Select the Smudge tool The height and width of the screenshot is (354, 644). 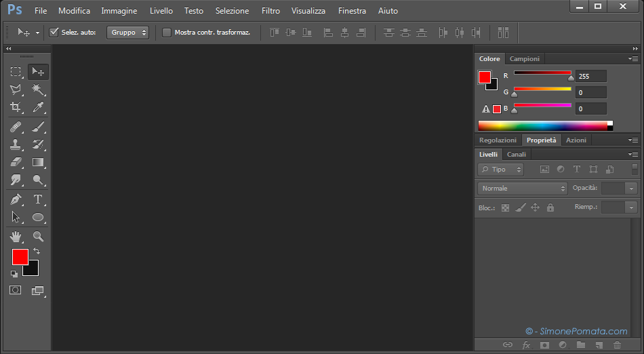click(x=16, y=180)
